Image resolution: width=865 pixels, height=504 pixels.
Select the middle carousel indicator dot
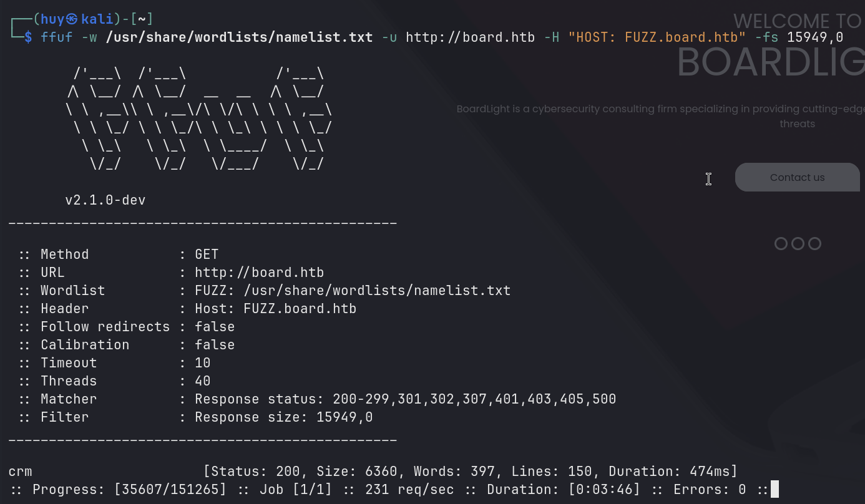coord(798,244)
